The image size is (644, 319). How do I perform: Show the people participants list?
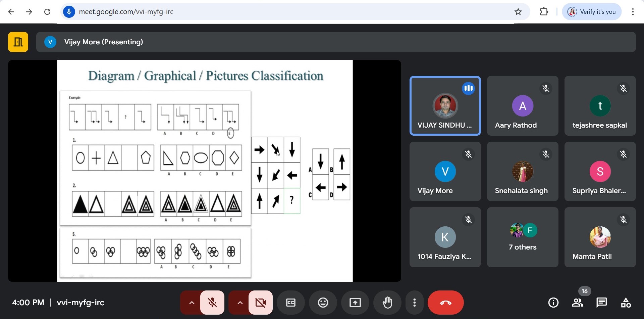(x=578, y=303)
